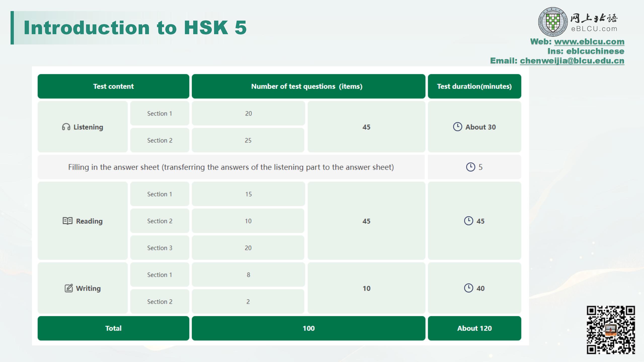Select the Number of test questions header
This screenshot has height=362, width=644.
[308, 86]
